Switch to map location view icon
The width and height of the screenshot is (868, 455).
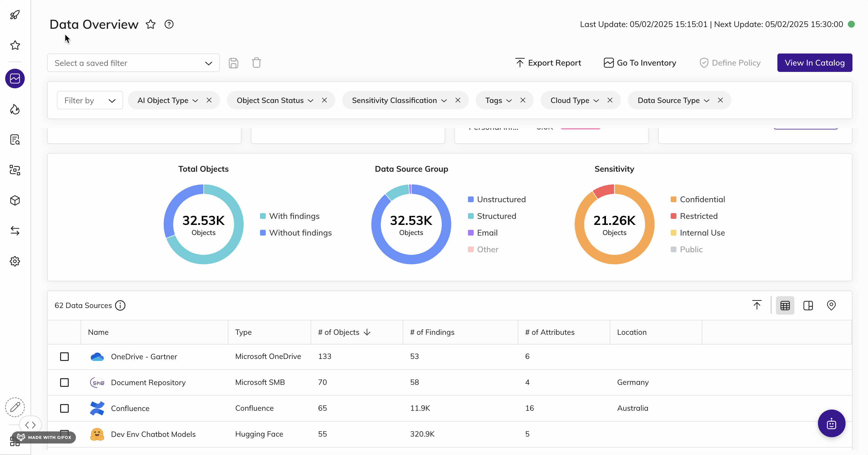point(831,305)
